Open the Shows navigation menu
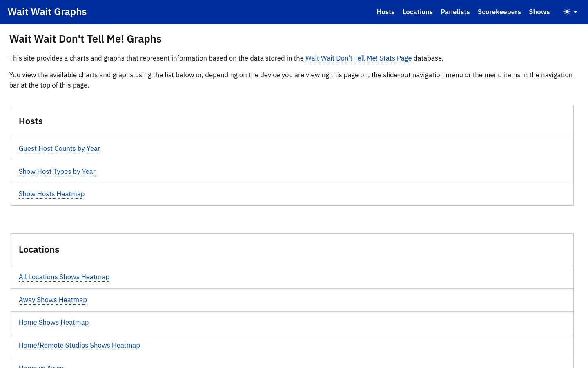588x368 pixels. point(539,12)
